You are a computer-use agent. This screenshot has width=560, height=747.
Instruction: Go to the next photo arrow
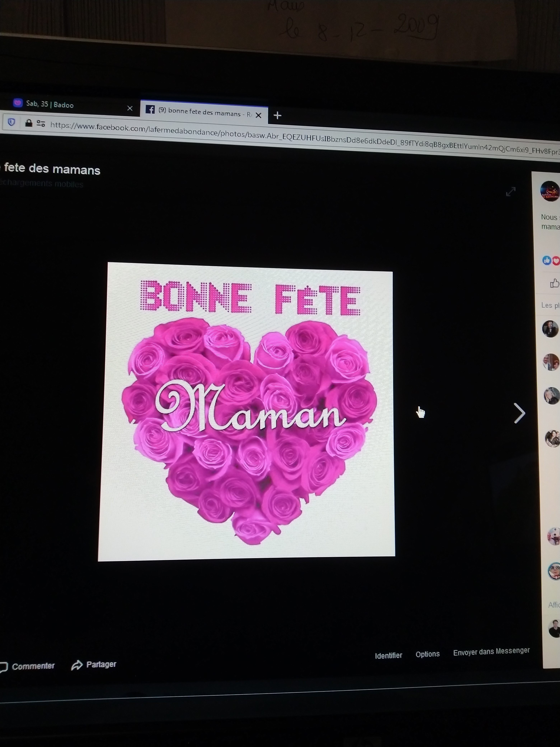[519, 413]
